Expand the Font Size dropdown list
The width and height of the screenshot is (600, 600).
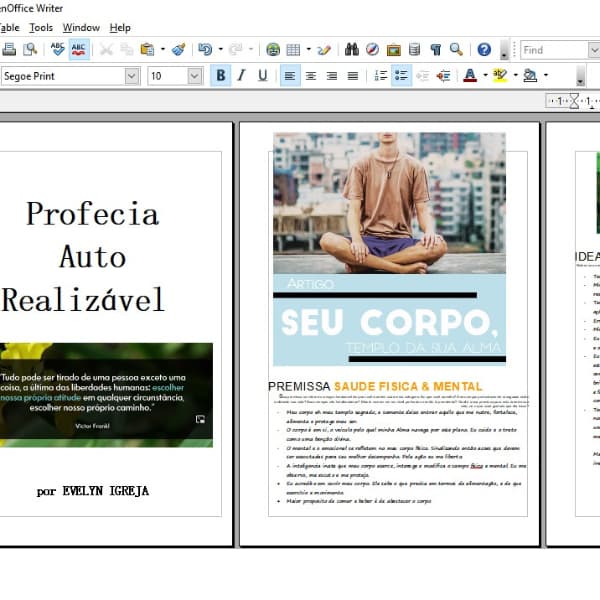pos(194,76)
